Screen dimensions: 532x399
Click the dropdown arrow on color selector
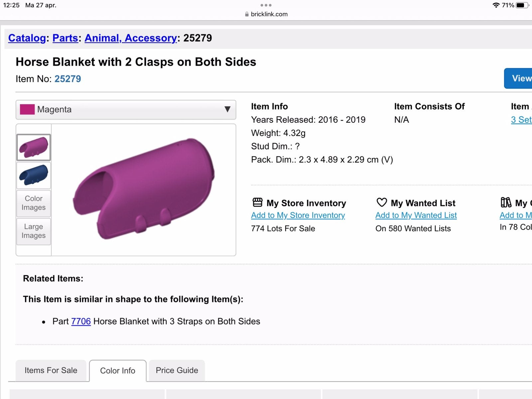(x=227, y=109)
